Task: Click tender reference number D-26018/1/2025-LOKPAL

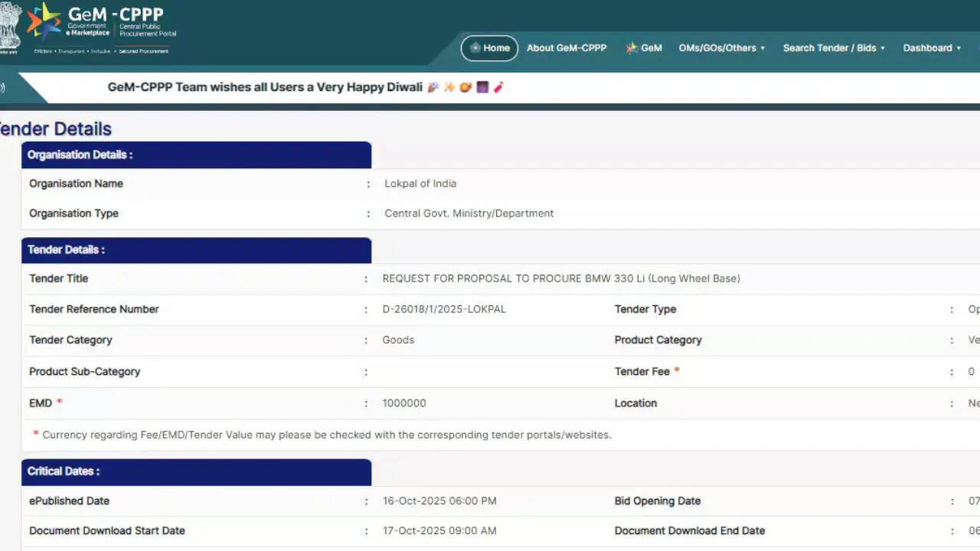Action: 444,309
